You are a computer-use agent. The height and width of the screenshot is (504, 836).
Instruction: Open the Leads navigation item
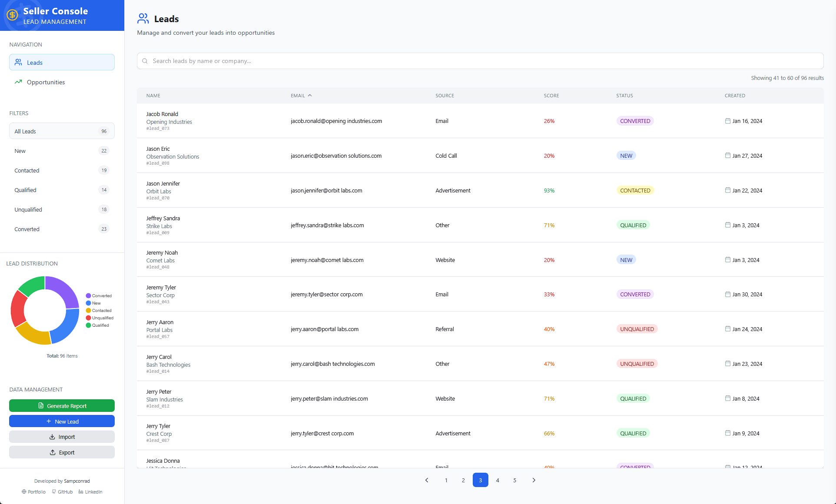point(62,62)
